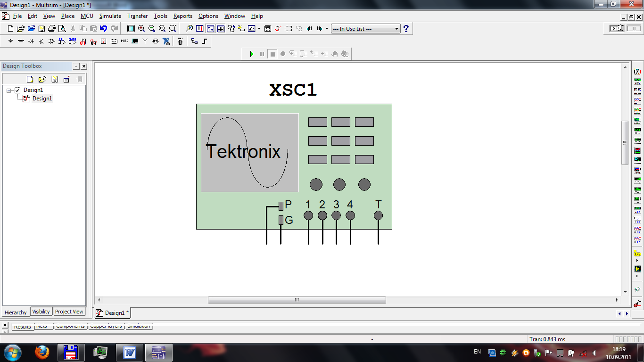This screenshot has height=362, width=644.
Task: Open the MCU menu
Action: click(x=87, y=16)
